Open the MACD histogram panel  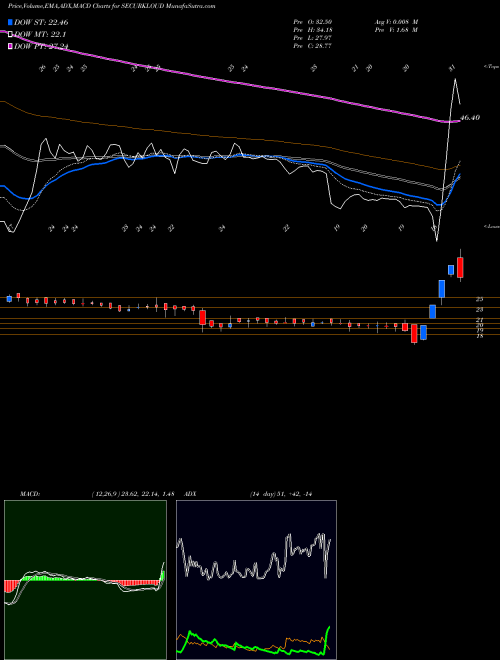(x=85, y=580)
